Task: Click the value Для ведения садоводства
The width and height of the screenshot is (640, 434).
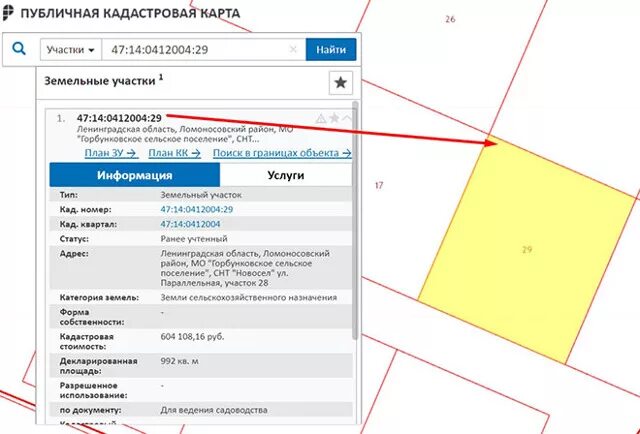Action: point(214,410)
